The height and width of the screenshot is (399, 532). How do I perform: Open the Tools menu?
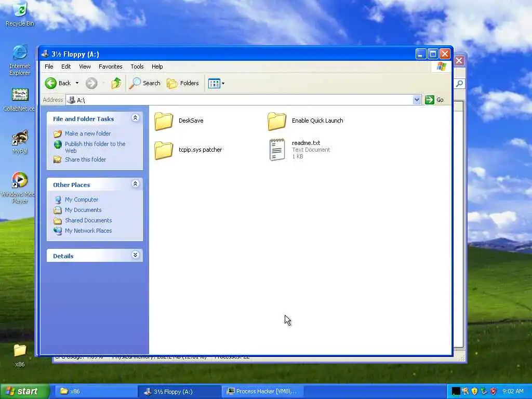137,66
